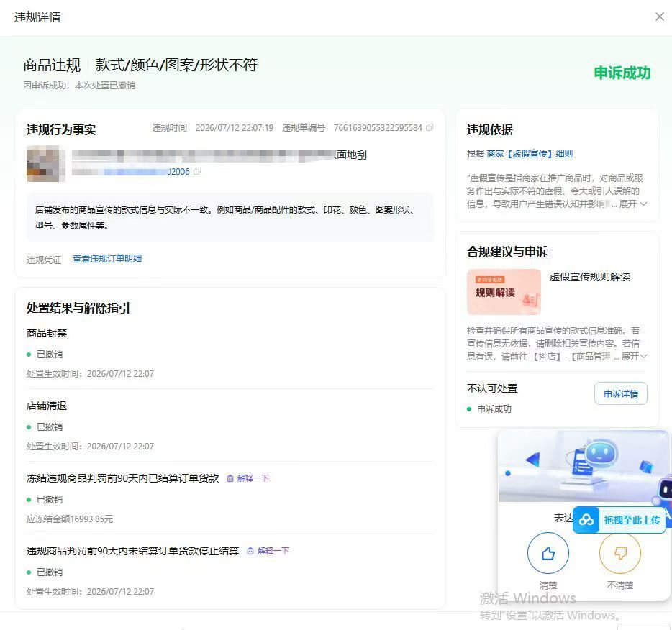Screen dimensions: 672x630
Task: Click the 申诉成功 status in top-right header
Action: coord(622,73)
